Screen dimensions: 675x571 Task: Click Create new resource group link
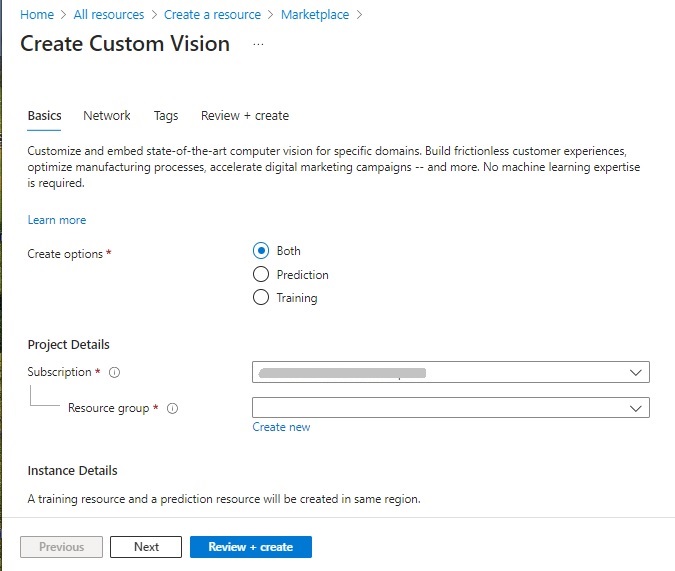(281, 427)
